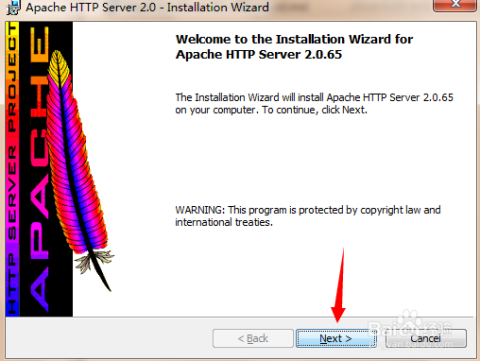Close the Installation Wizard window
The image size is (480, 361).
[x=455, y=5]
